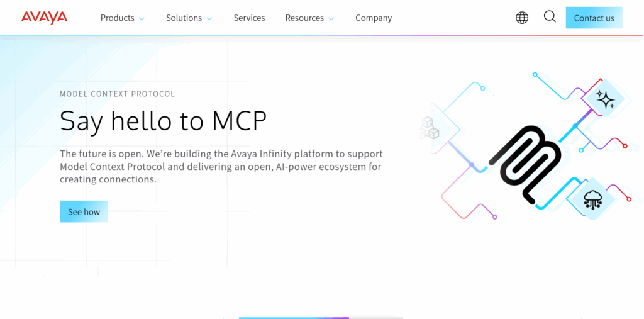Click the stacked cubes icon in the graphic
Viewport: 644px width, 319px height.
(429, 128)
